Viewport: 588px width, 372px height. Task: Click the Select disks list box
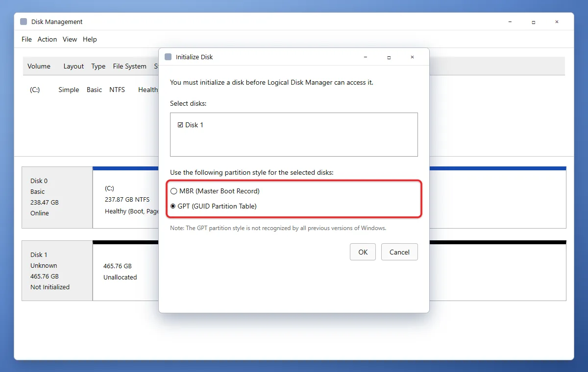[294, 135]
